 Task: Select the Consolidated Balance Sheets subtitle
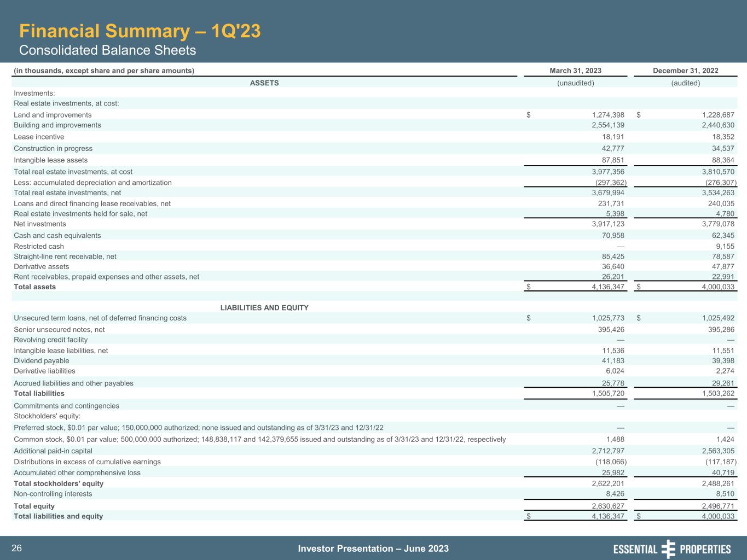(107, 50)
